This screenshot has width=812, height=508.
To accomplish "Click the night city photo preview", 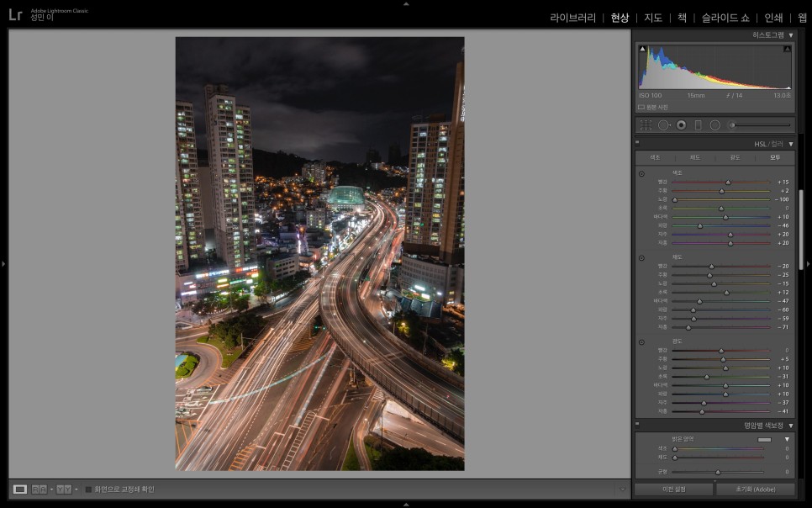I will (x=319, y=253).
